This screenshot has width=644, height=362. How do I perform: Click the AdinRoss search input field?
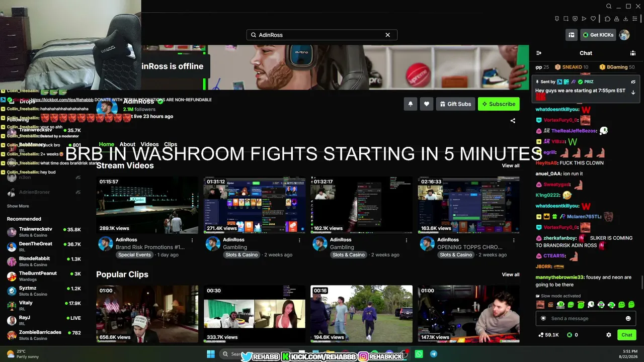click(321, 35)
